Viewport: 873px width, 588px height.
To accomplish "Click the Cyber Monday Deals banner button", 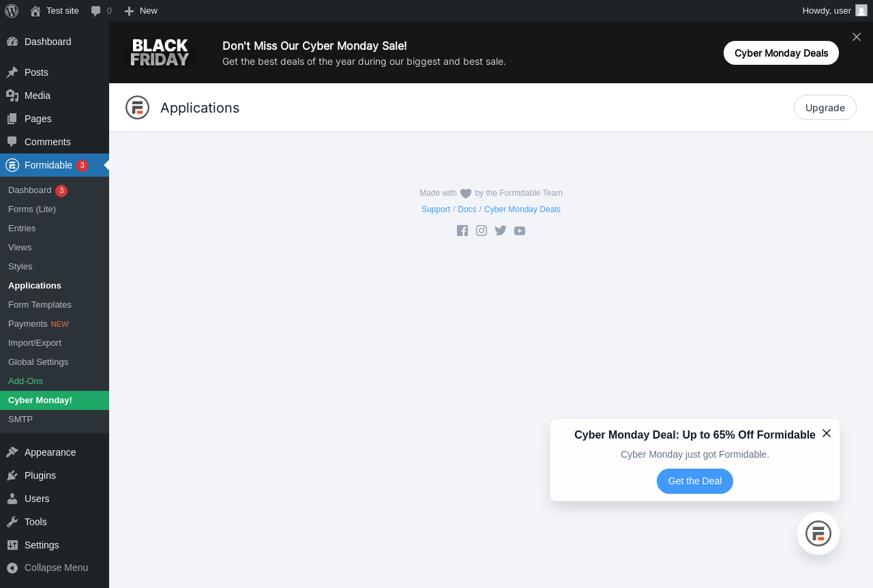I will pyautogui.click(x=781, y=53).
